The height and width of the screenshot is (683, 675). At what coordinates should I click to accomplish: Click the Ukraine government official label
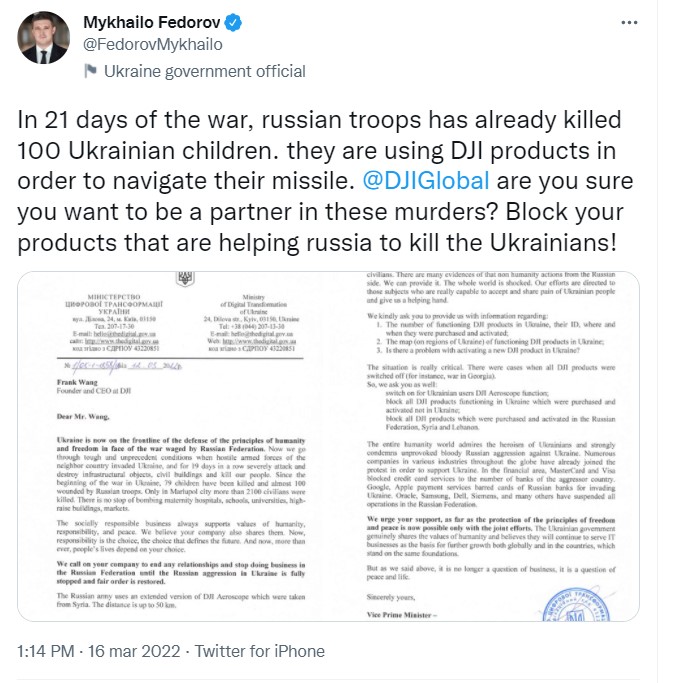click(x=204, y=72)
